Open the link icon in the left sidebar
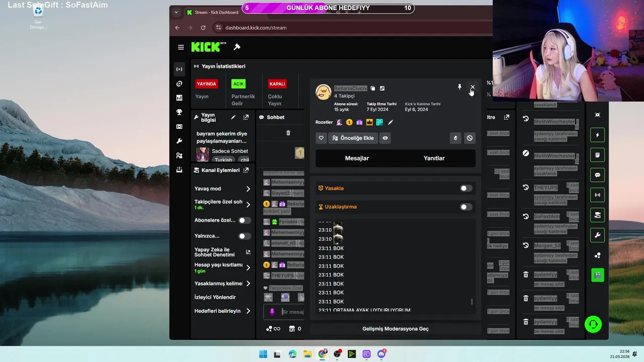The image size is (644, 362). click(179, 83)
